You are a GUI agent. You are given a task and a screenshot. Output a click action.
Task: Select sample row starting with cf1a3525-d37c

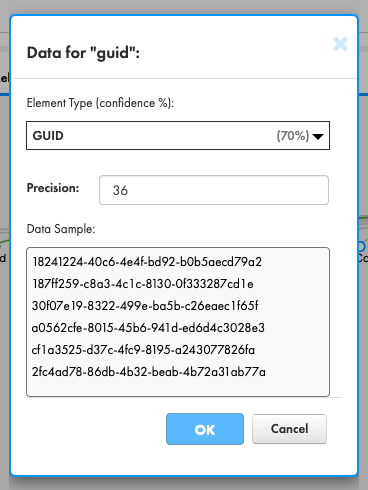[143, 350]
